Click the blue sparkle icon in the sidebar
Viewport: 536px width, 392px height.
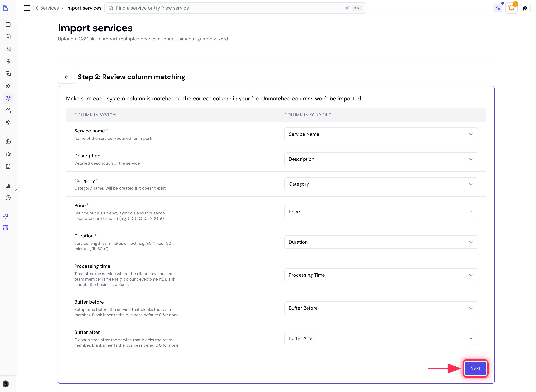[5, 217]
